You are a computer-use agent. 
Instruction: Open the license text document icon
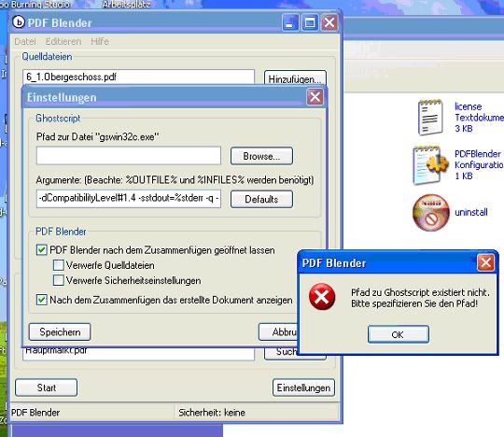point(430,117)
